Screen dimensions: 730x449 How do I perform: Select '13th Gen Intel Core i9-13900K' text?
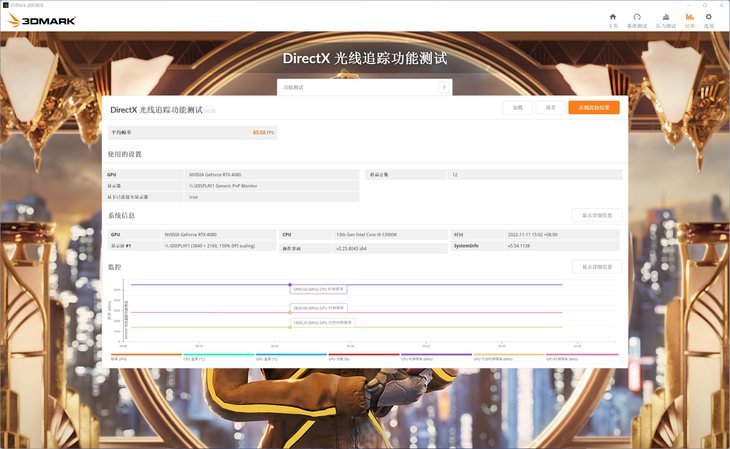tap(366, 235)
